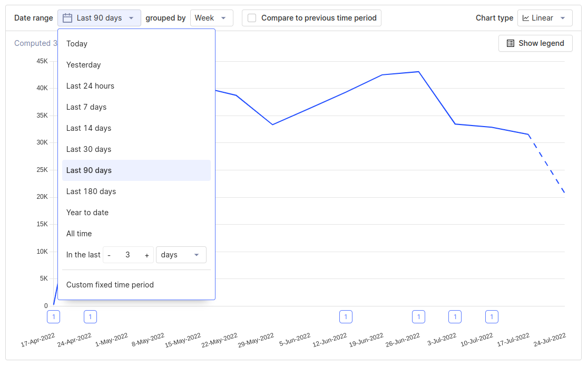This screenshot has width=588, height=365.
Task: Enable Compare to previous time period
Action: click(251, 17)
